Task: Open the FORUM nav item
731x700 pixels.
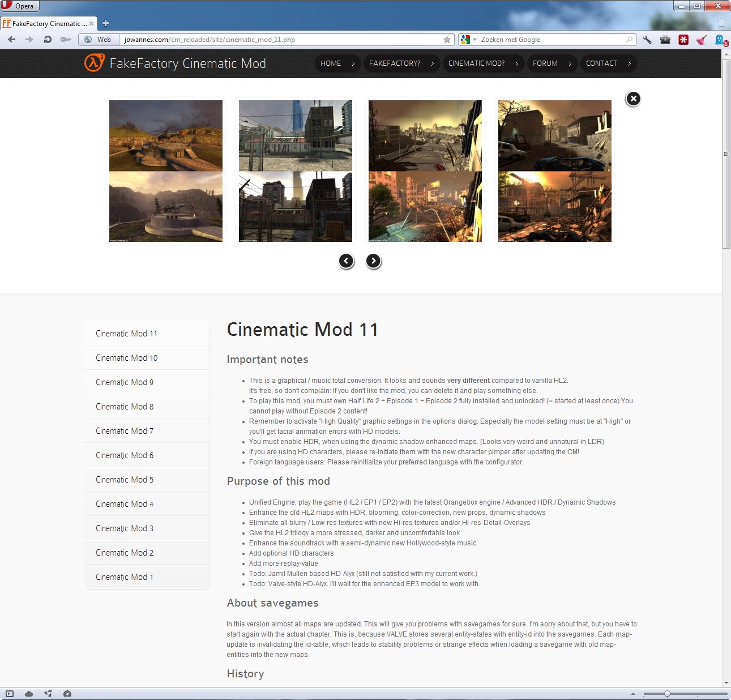Action: (552, 63)
